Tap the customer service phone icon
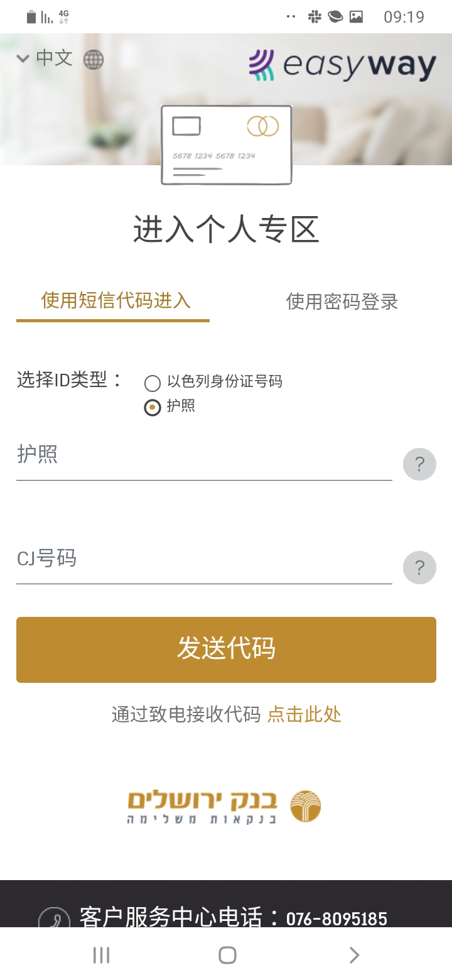Screen dimensions: 452x980 tap(54, 918)
